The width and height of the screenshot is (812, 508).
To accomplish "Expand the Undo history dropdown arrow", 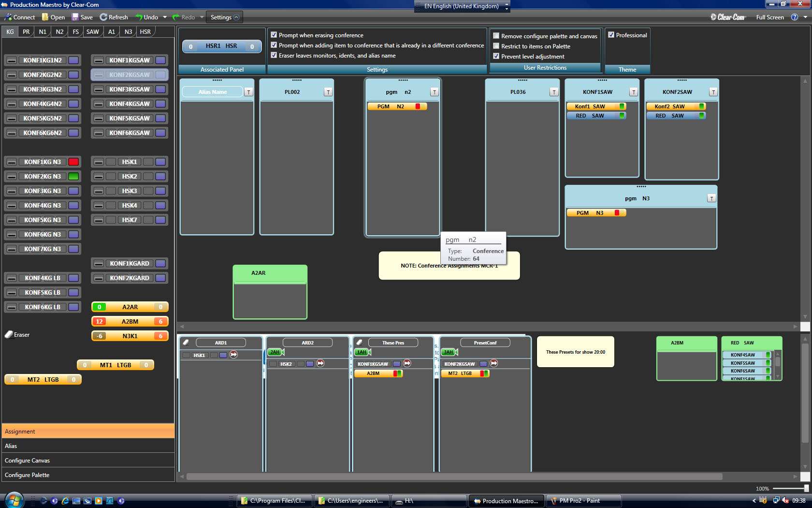I will coord(165,17).
